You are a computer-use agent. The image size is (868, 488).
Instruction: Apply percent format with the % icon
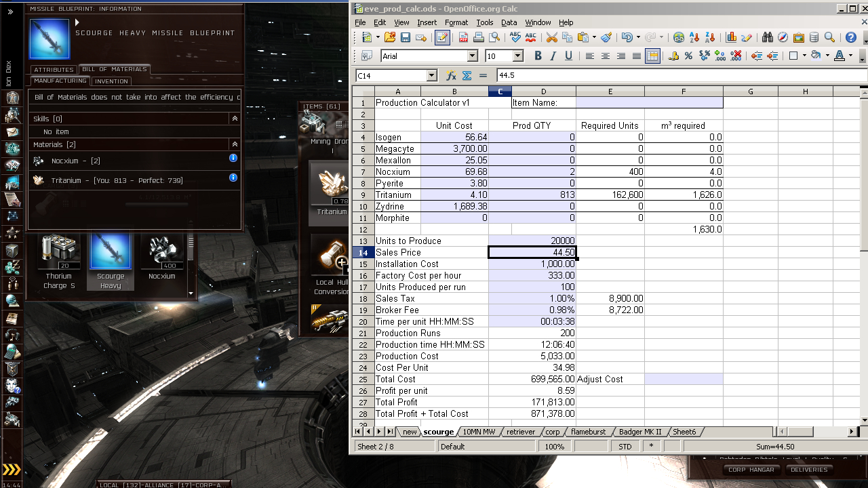pyautogui.click(x=688, y=56)
